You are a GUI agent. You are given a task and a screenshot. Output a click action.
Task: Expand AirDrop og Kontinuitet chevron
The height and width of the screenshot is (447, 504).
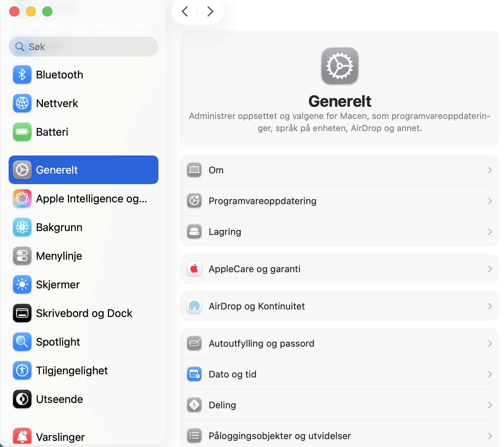tap(490, 306)
